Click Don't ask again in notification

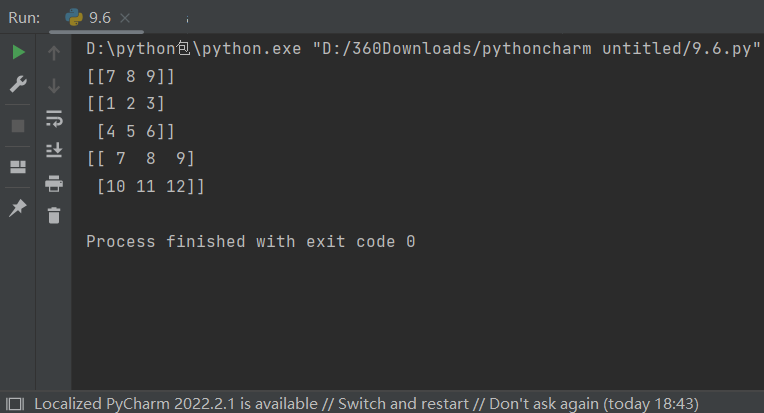(x=544, y=404)
